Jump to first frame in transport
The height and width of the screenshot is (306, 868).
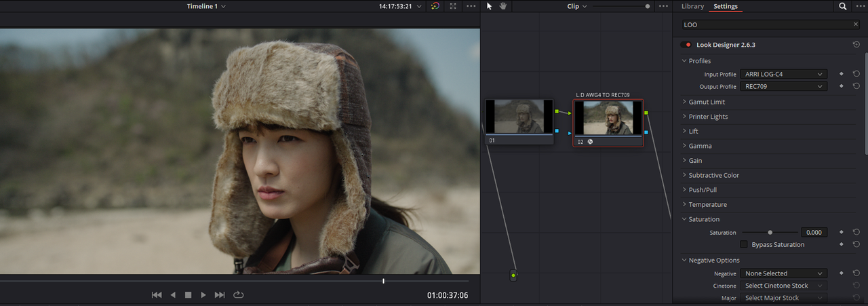[157, 295]
